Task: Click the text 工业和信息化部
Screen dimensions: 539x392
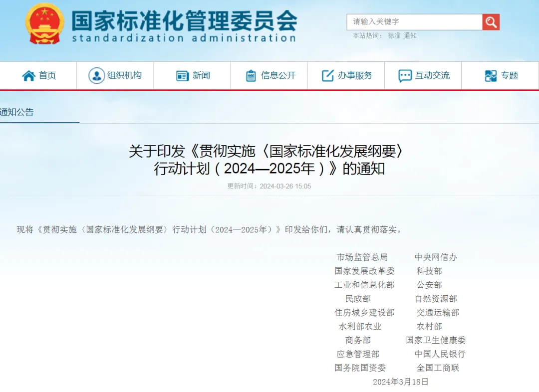Action: click(365, 285)
